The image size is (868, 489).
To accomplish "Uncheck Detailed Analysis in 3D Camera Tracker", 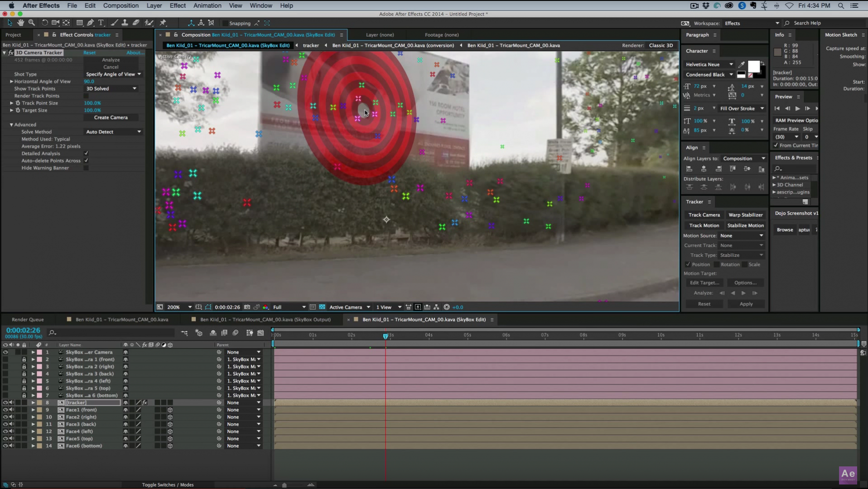I will pos(86,153).
